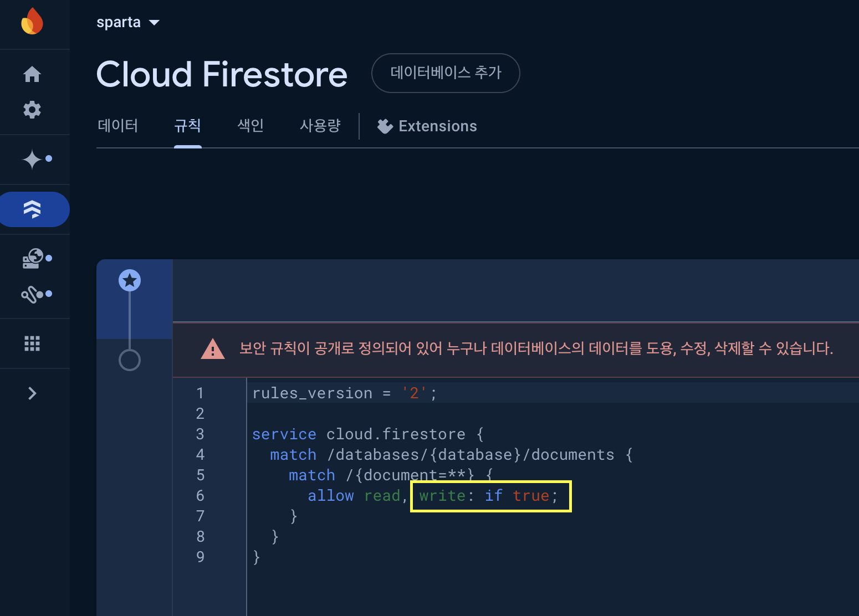
Task: Open the Extensions tab
Action: (427, 126)
